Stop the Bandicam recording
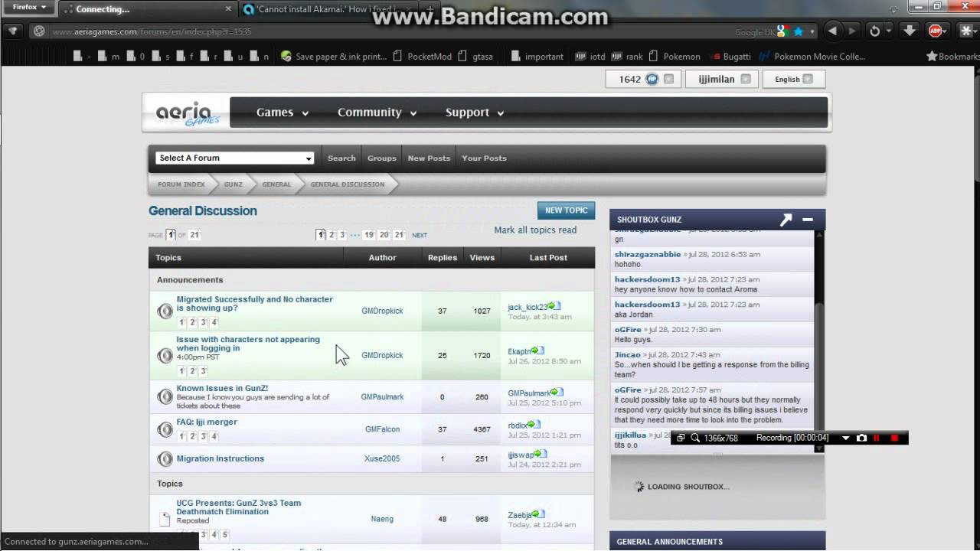The height and width of the screenshot is (551, 980). (894, 438)
